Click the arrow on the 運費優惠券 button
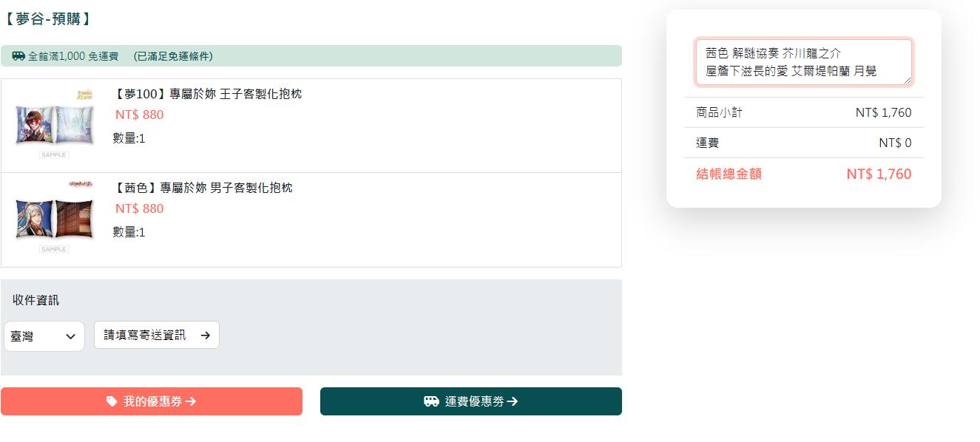 (x=513, y=401)
